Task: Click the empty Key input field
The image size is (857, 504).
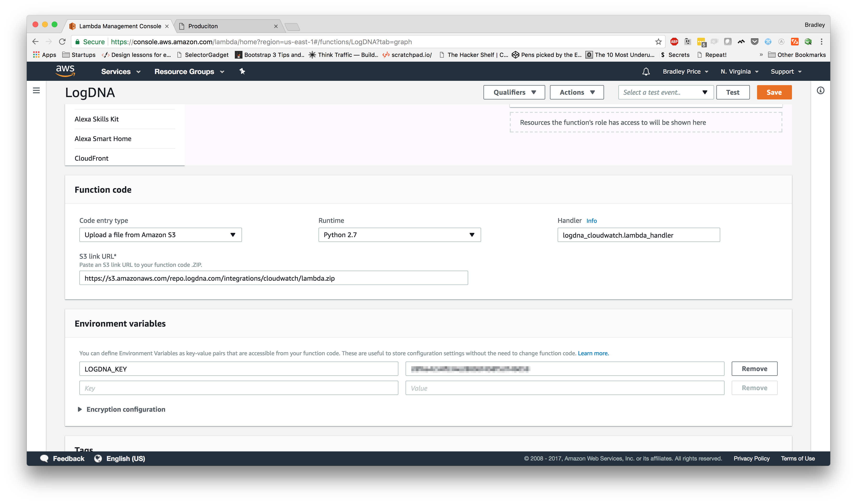Action: (238, 388)
